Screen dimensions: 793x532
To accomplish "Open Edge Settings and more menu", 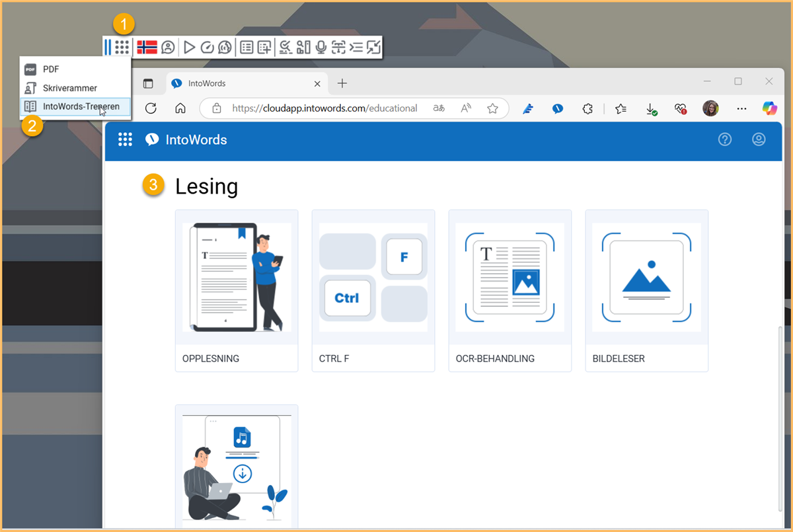I will coord(741,108).
